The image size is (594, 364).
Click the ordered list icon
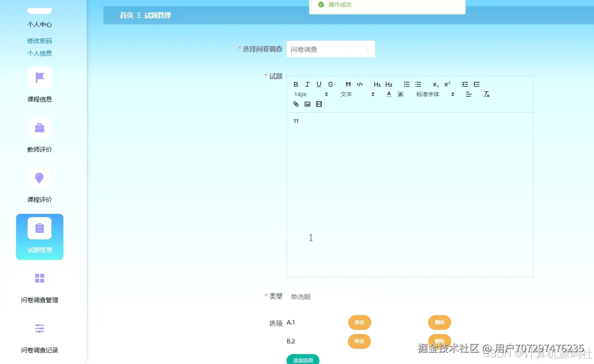[406, 84]
